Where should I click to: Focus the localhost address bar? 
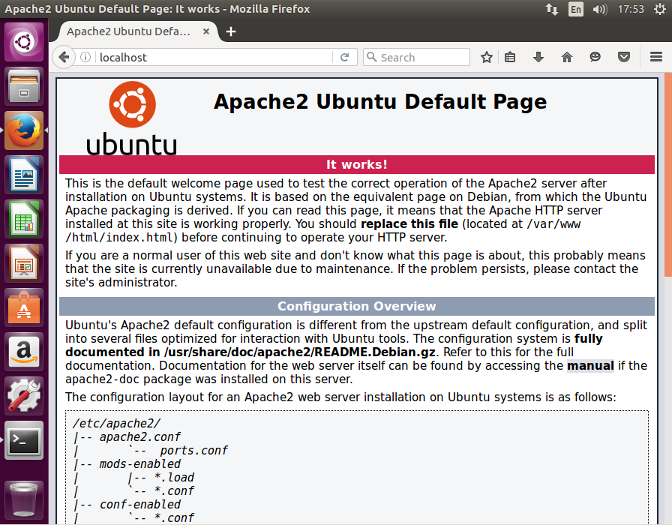coord(214,57)
